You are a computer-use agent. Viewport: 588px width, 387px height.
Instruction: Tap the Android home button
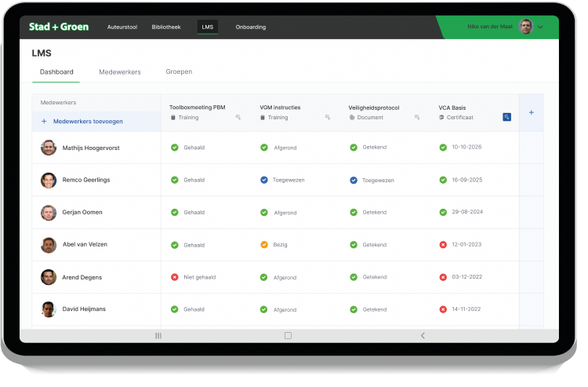288,335
